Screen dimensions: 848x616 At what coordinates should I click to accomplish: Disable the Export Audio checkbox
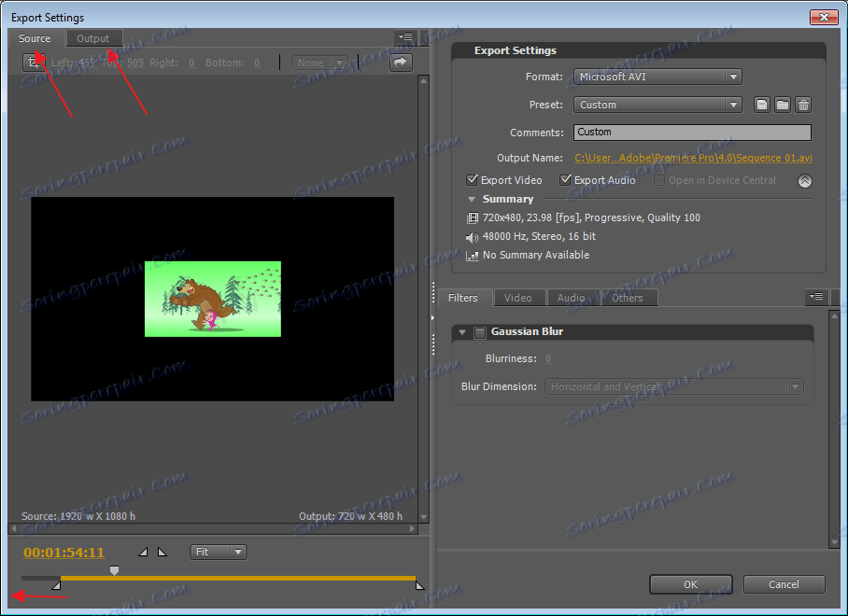[566, 180]
